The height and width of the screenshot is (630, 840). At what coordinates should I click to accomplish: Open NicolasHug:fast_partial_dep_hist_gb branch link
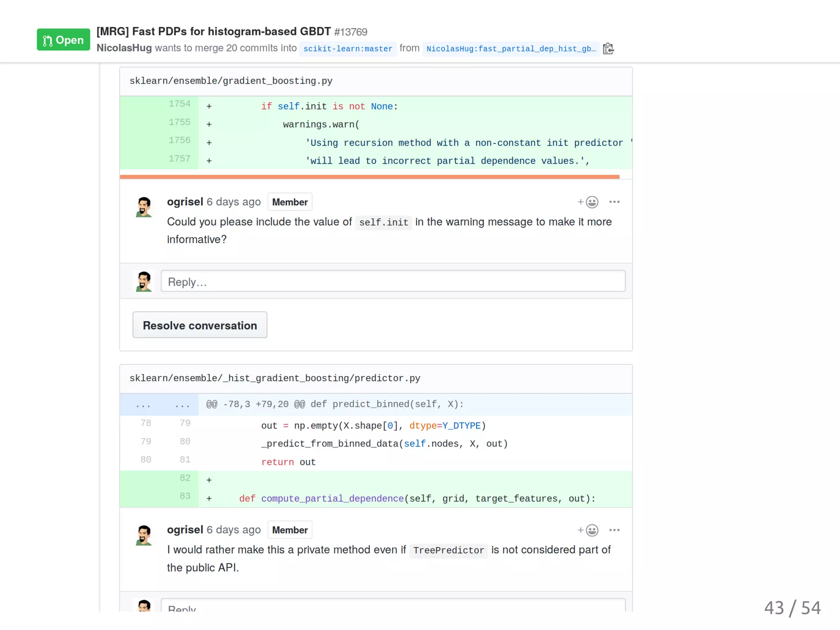point(511,49)
